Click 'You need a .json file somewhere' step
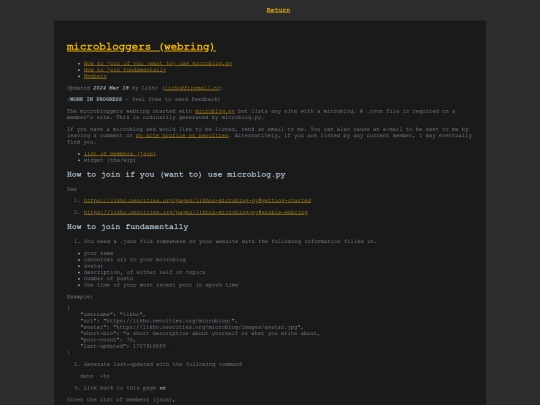Image resolution: width=540 pixels, height=405 pixels. pyautogui.click(x=230, y=241)
